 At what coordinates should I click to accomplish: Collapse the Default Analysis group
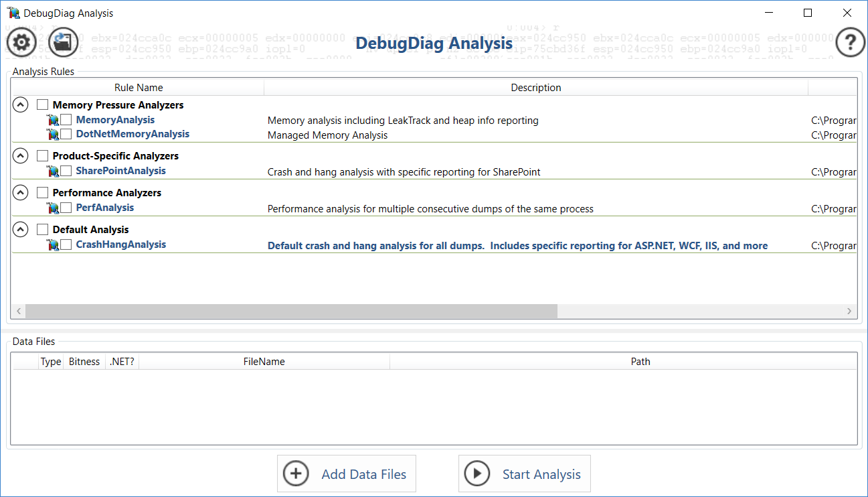point(21,229)
